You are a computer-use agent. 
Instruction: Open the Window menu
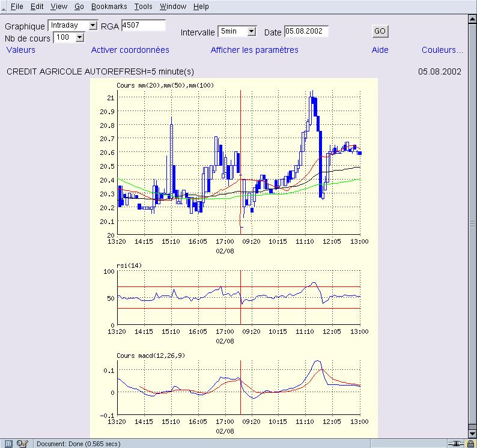pos(173,7)
